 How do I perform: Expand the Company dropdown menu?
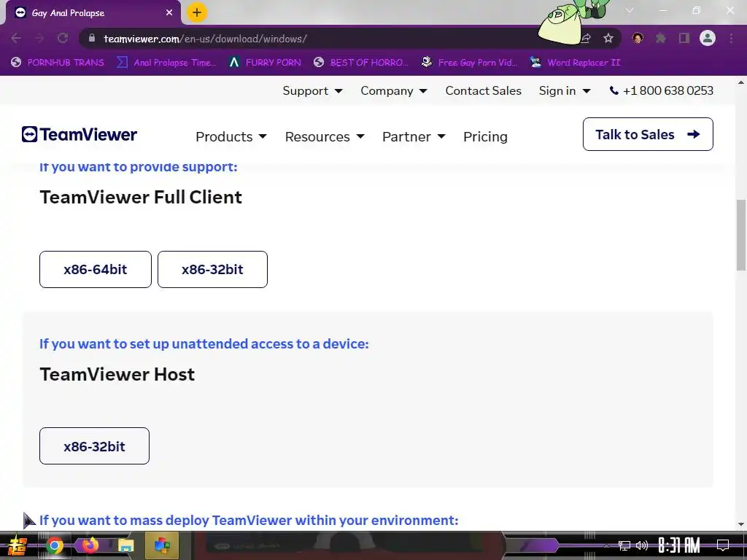[x=393, y=90]
